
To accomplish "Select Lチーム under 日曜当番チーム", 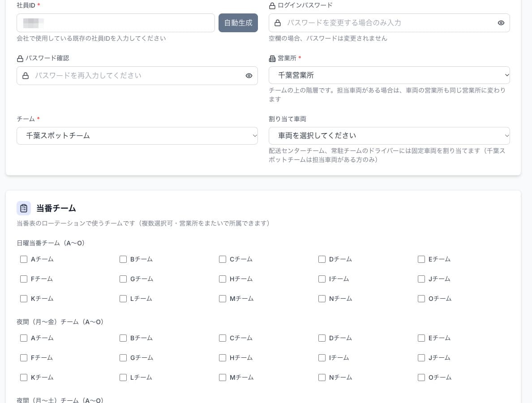I will (123, 299).
